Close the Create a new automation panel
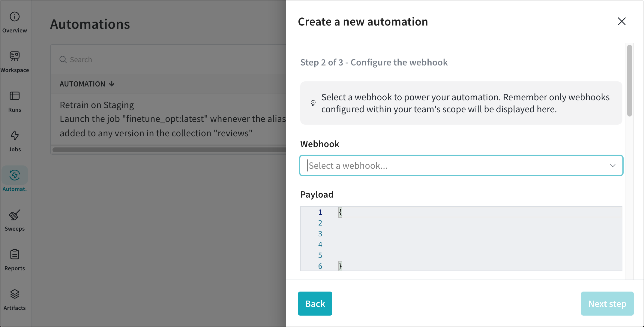The width and height of the screenshot is (644, 327). pos(622,21)
